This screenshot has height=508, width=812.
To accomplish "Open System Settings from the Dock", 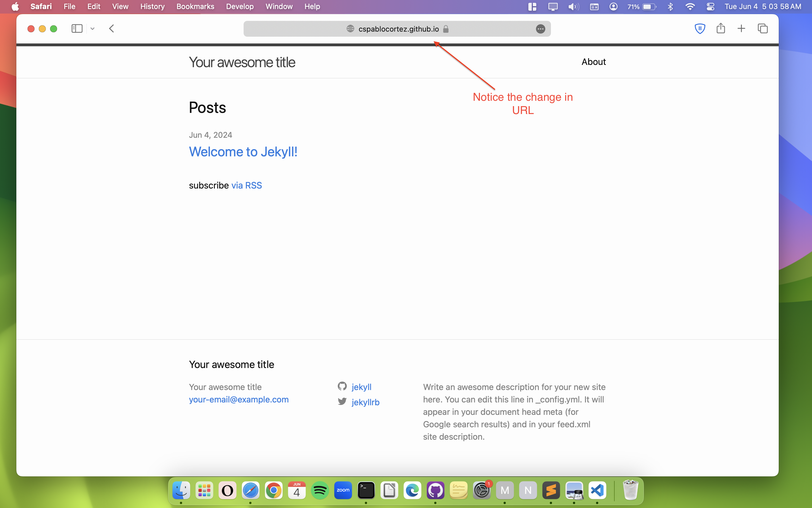I will coord(482,490).
